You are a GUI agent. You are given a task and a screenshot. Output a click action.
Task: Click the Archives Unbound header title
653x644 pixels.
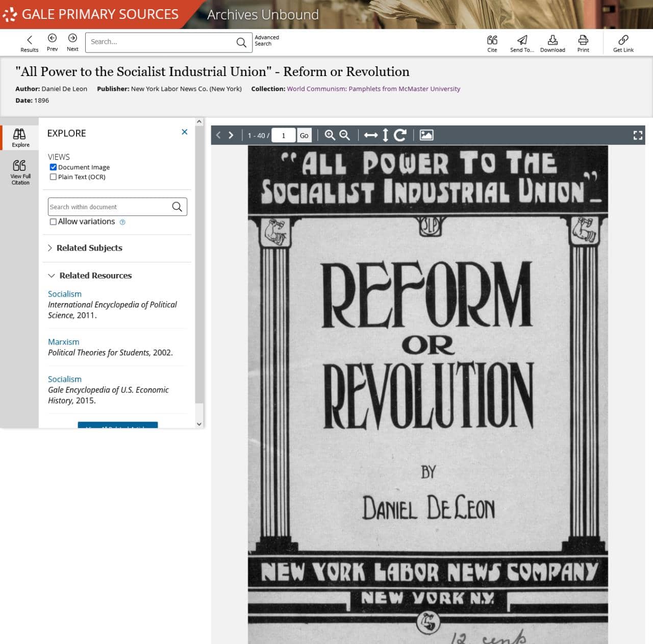click(263, 15)
